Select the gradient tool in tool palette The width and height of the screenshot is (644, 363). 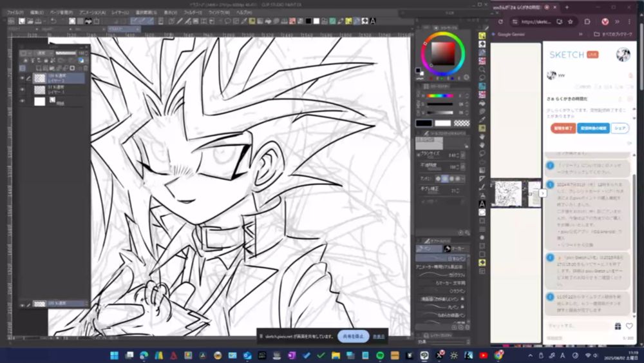482,170
